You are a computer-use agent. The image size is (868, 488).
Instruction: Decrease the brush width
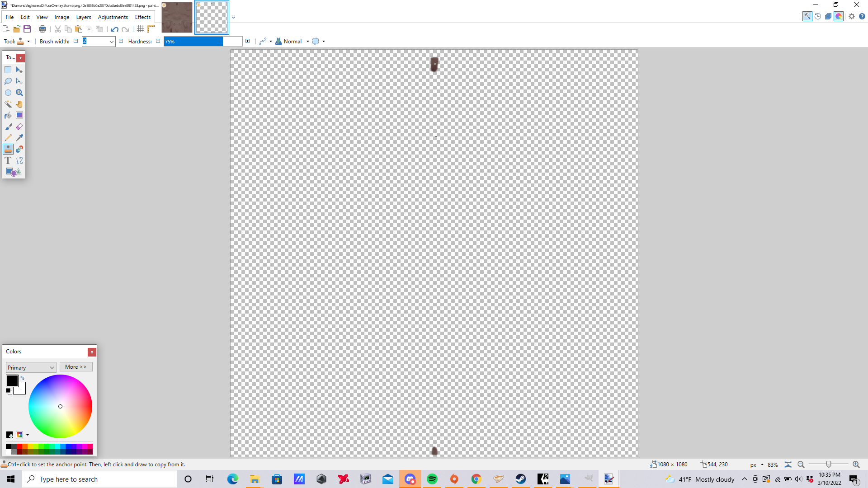click(76, 41)
